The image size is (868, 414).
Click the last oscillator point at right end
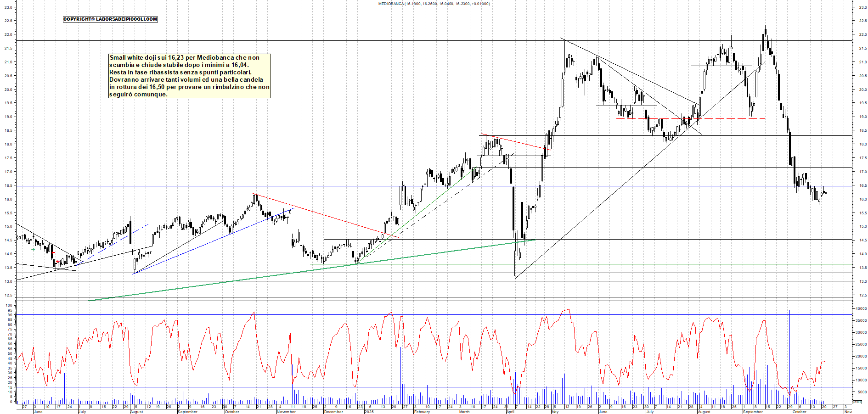[825, 361]
